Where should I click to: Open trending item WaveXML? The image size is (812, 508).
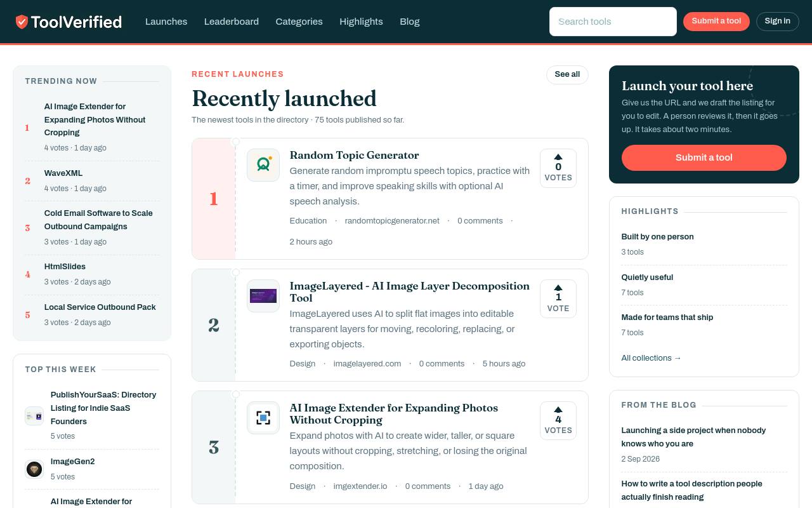(63, 173)
